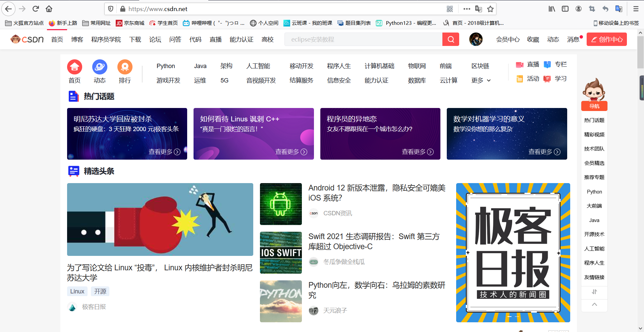This screenshot has width=644, height=332.
Task: Click the 极客日报 banner image
Action: [513, 253]
